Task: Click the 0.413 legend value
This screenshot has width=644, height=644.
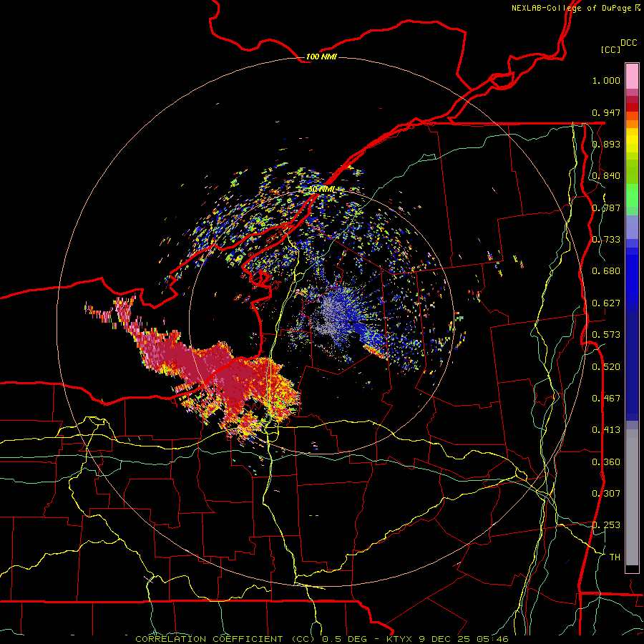Action: tap(606, 430)
